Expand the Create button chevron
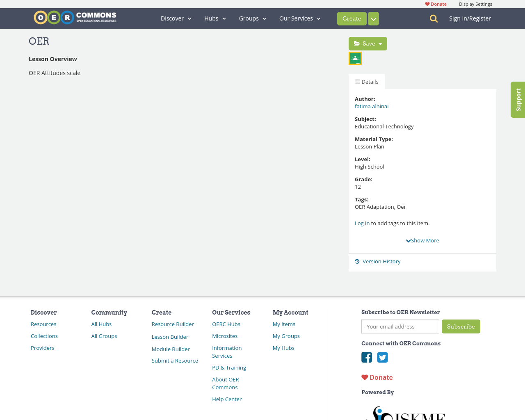This screenshot has width=525, height=420. [373, 18]
